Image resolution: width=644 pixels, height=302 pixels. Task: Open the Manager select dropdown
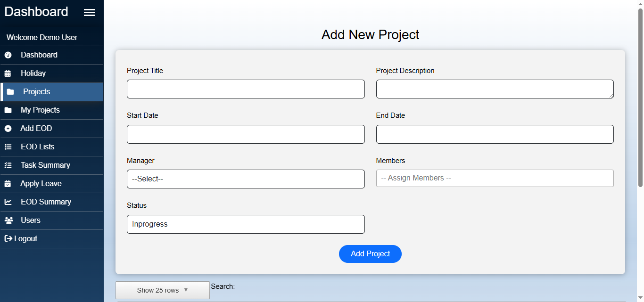(x=246, y=179)
